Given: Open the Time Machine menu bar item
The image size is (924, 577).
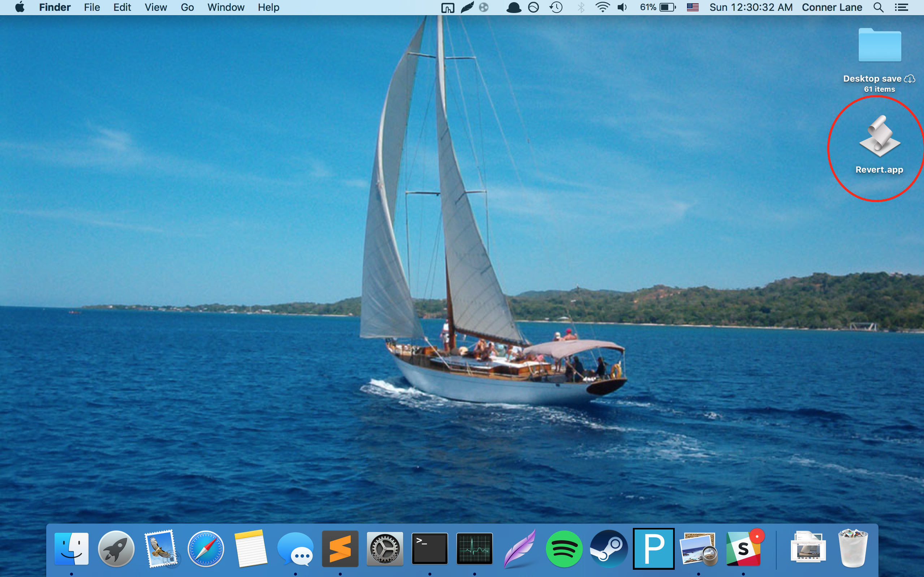Looking at the screenshot, I should pos(556,7).
